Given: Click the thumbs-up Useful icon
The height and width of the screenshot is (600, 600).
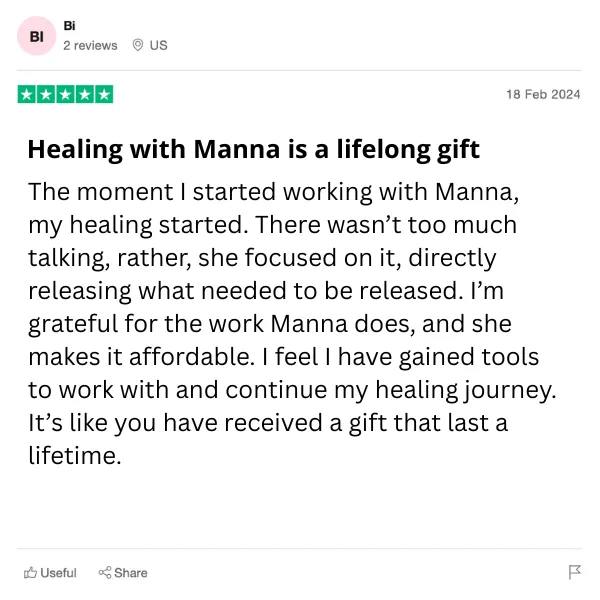Looking at the screenshot, I should click(30, 572).
